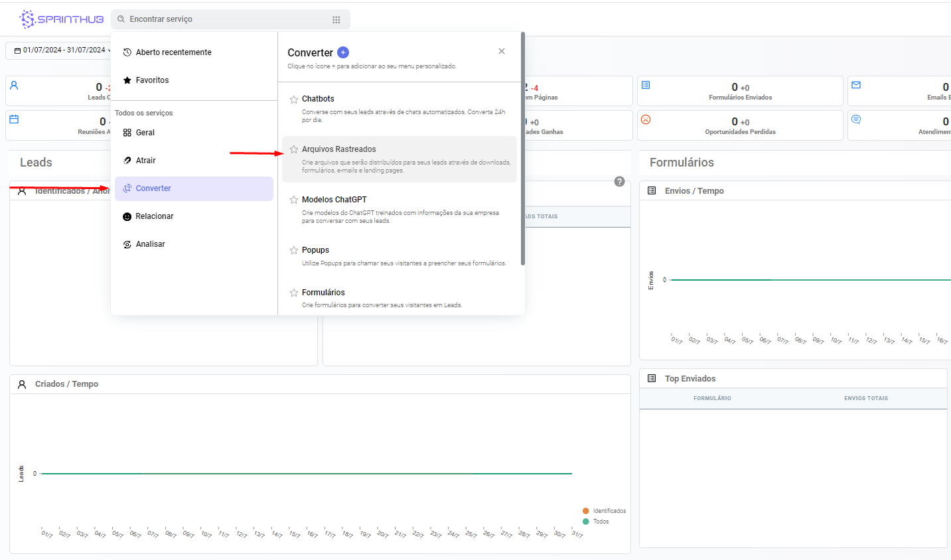Open the Formulários service link
The height and width of the screenshot is (560, 951).
[x=323, y=293]
